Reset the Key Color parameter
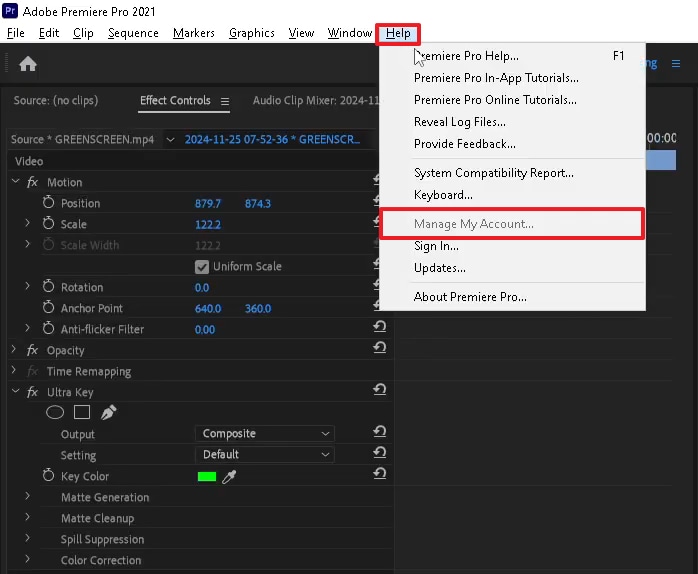The image size is (698, 574). point(380,473)
